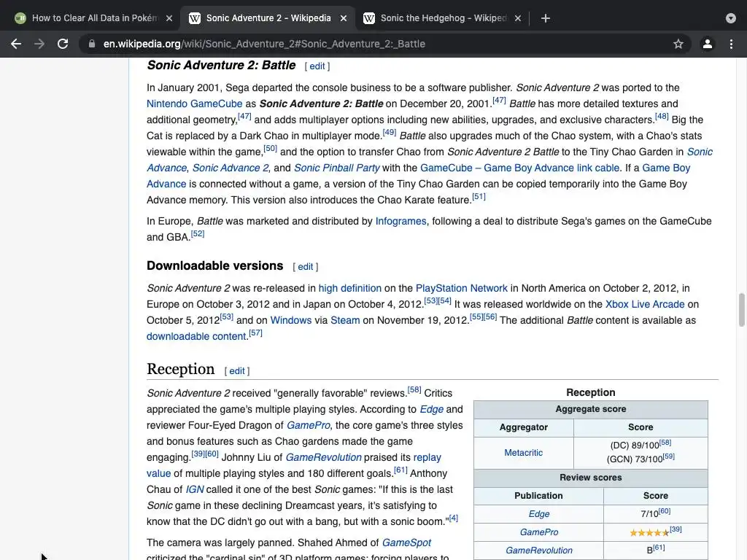
Task: Open the high definition link
Action: [x=349, y=288]
